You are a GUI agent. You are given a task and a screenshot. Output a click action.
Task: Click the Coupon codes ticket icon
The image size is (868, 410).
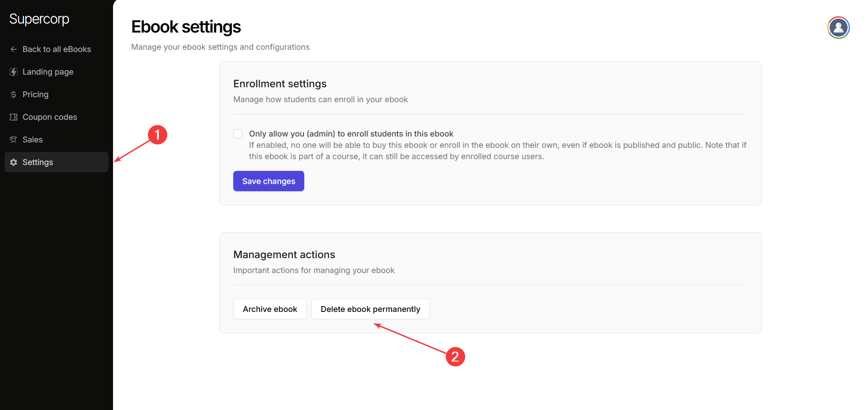click(x=14, y=117)
